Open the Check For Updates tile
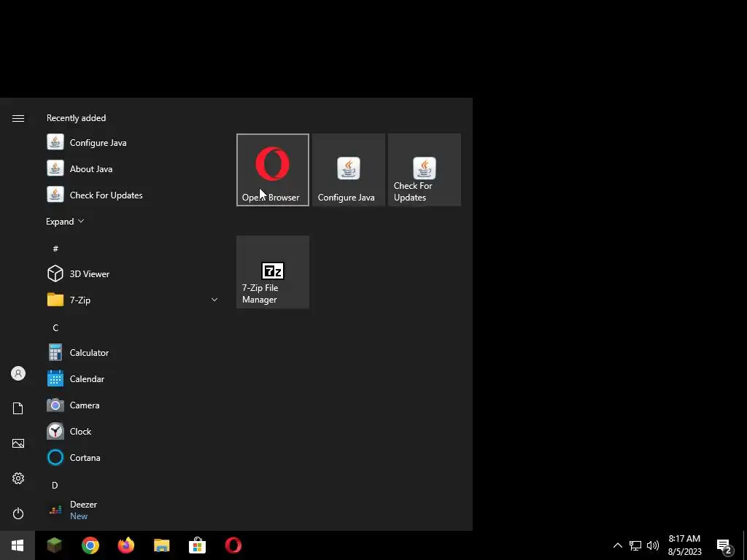The height and width of the screenshot is (560, 747). (x=425, y=170)
